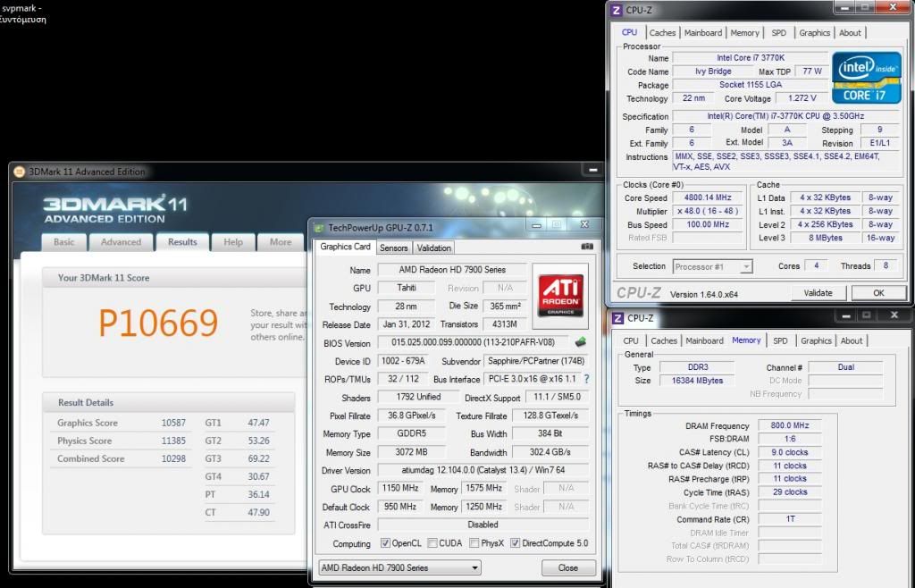915x588 pixels.
Task: Click the GPU-Z screenshot camera icon
Action: [x=587, y=247]
